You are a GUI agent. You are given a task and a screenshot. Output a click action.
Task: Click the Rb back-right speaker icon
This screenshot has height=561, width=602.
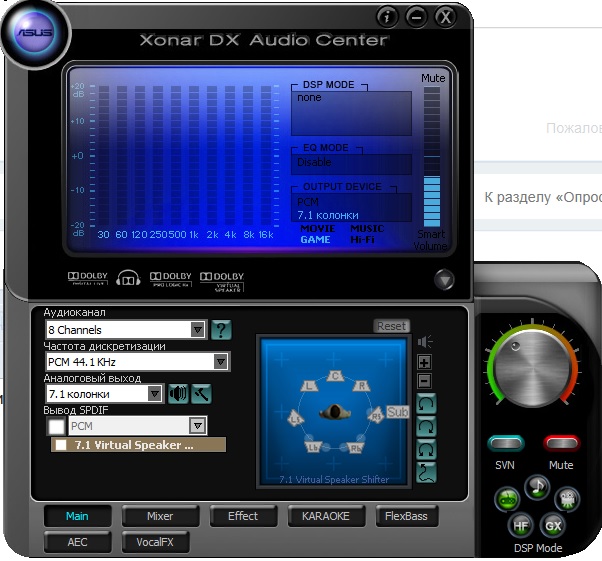tap(355, 448)
